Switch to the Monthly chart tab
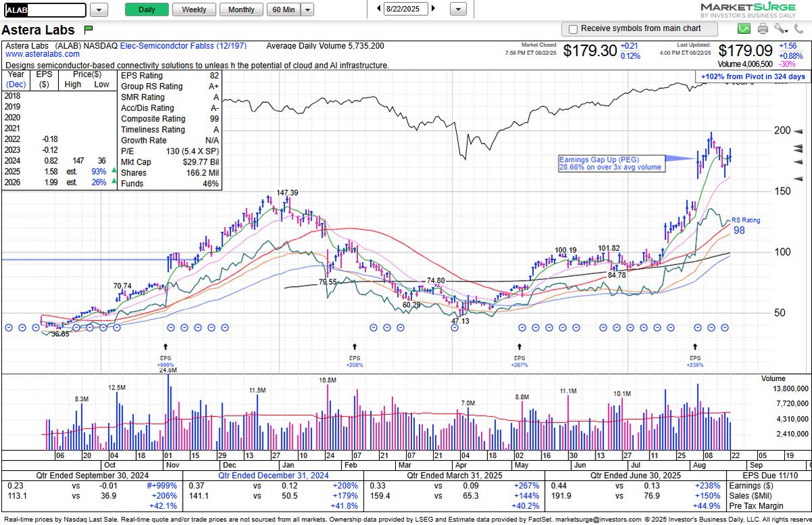The image size is (812, 525). point(242,9)
